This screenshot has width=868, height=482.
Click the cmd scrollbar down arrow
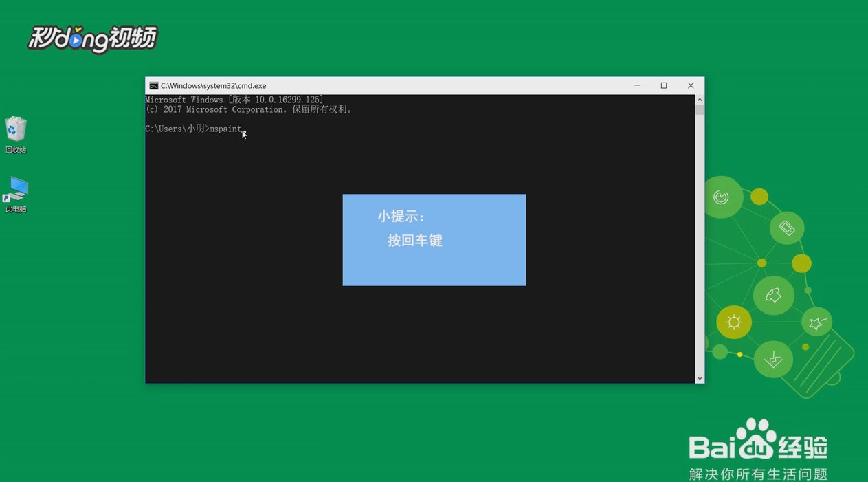[x=700, y=378]
